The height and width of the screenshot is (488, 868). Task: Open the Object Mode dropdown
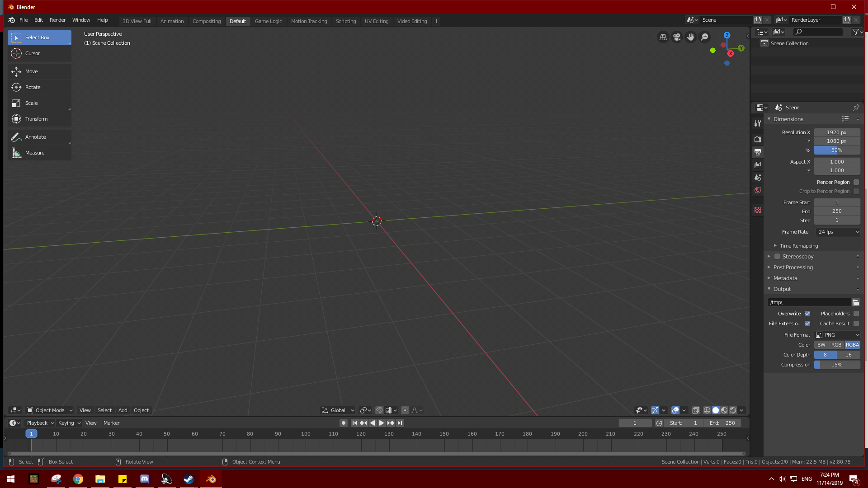(x=50, y=410)
